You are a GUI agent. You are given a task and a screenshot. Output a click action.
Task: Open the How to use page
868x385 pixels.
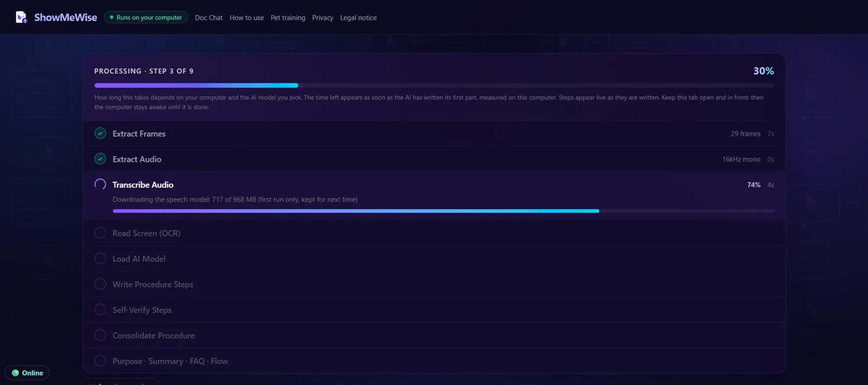click(247, 18)
